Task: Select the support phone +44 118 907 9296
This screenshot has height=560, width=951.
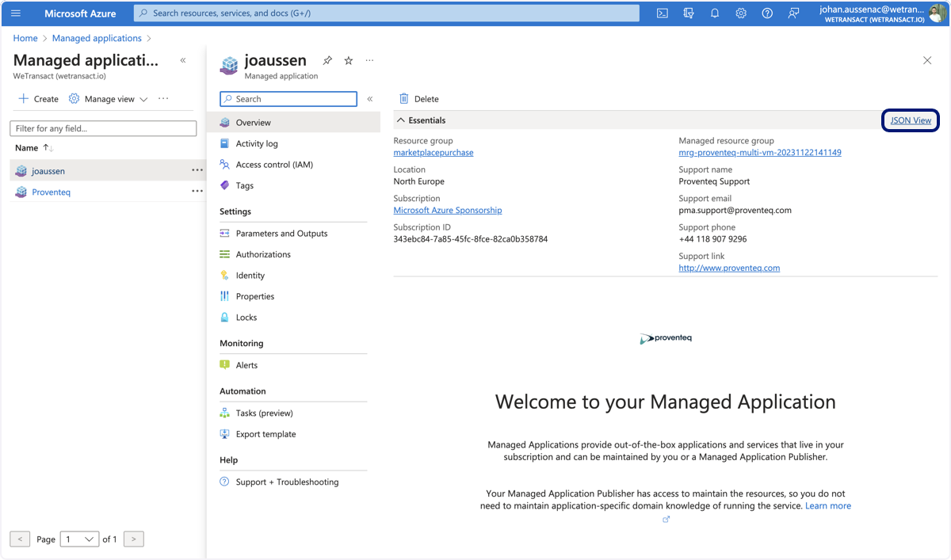Action: [x=712, y=239]
